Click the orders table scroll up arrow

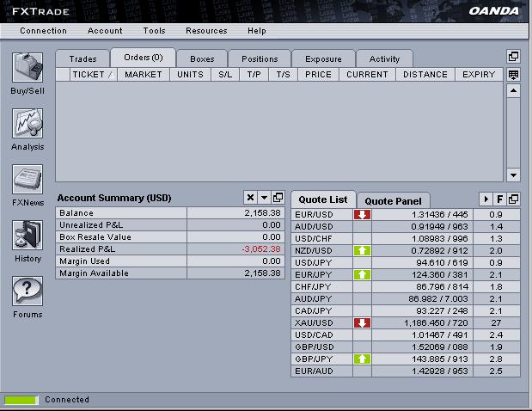click(513, 91)
